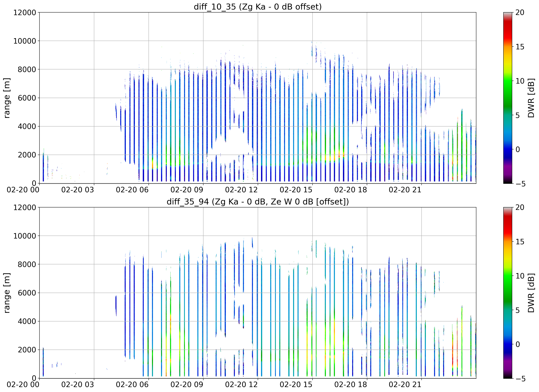
Task: Select "02-20 00" under the top plot
Action: click(23, 190)
